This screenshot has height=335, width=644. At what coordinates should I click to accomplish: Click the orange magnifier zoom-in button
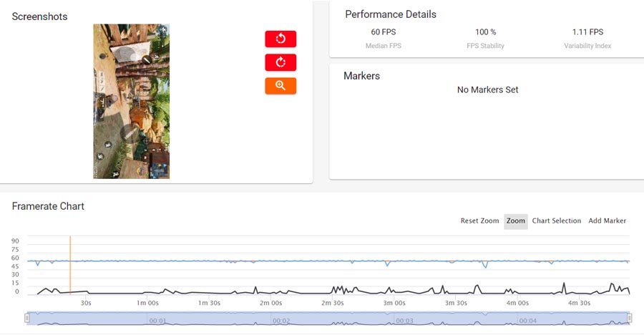(280, 86)
